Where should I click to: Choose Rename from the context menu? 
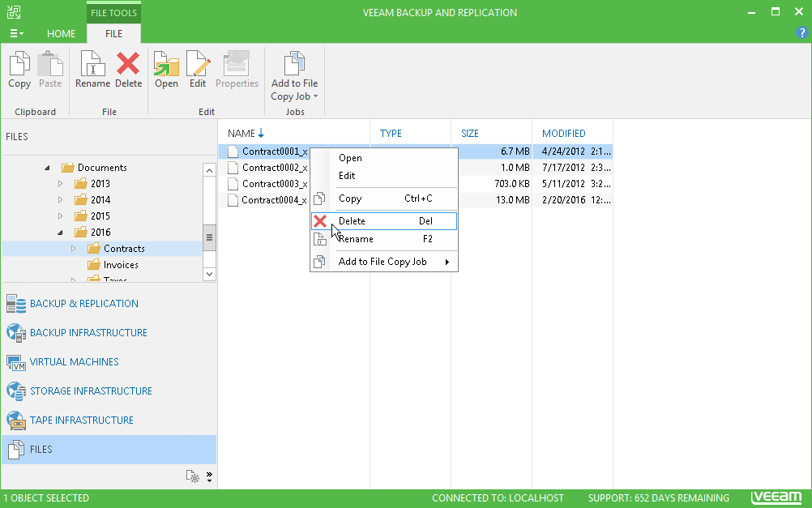[384, 239]
